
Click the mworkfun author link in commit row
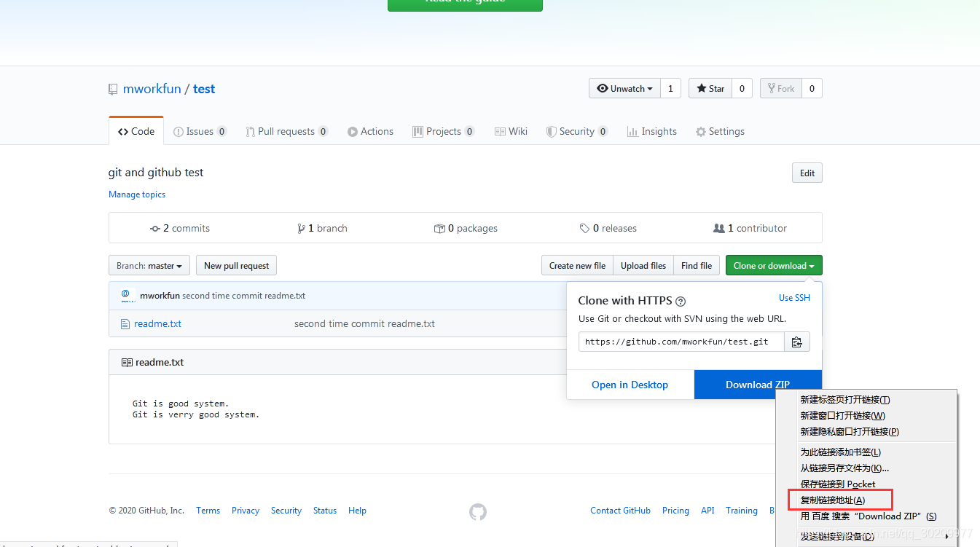tap(160, 296)
